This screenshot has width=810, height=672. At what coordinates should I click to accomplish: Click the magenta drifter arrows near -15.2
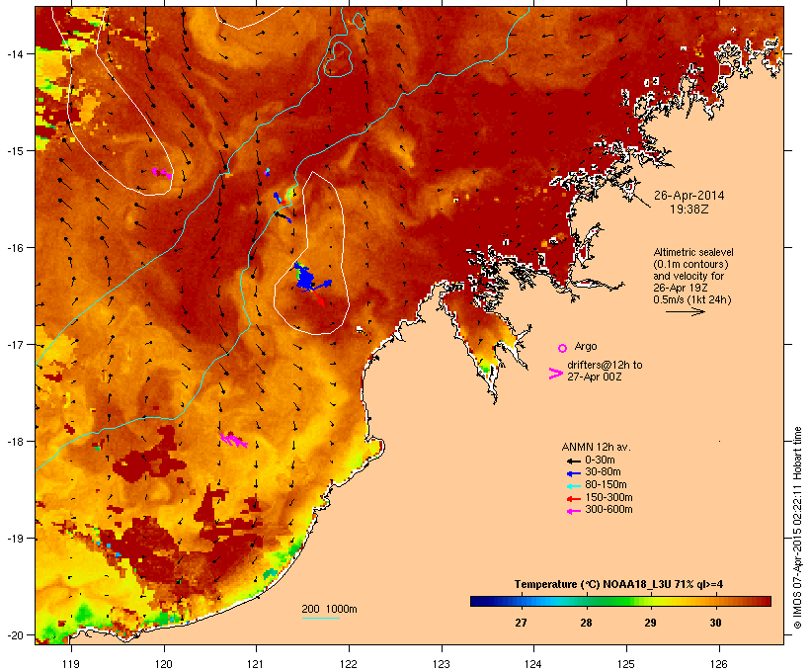click(x=162, y=173)
